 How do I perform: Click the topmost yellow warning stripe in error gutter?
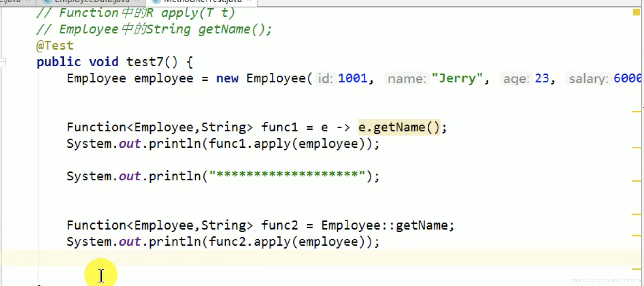coord(636,112)
